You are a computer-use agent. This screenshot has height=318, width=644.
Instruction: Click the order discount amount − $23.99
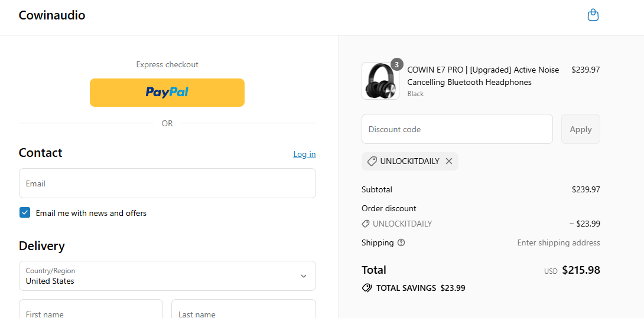(585, 224)
